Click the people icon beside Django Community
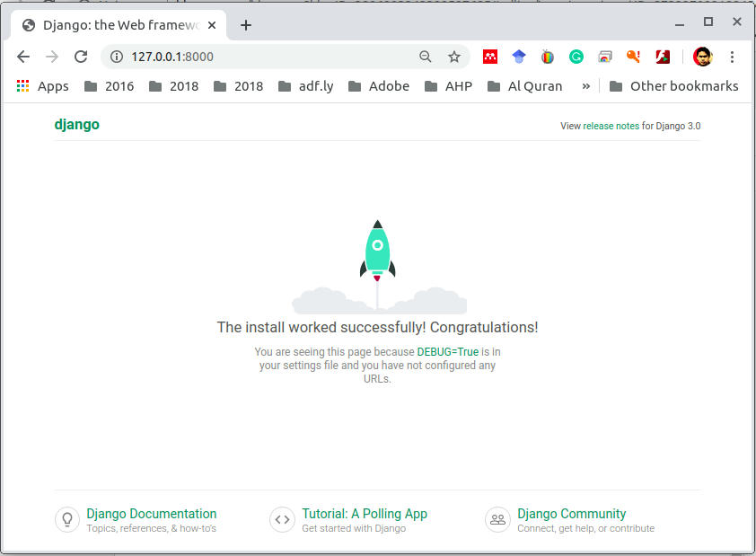 497,520
